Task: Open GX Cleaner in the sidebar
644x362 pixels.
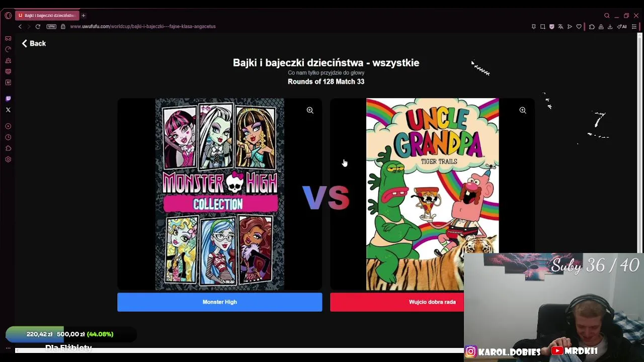Action: (x=8, y=60)
